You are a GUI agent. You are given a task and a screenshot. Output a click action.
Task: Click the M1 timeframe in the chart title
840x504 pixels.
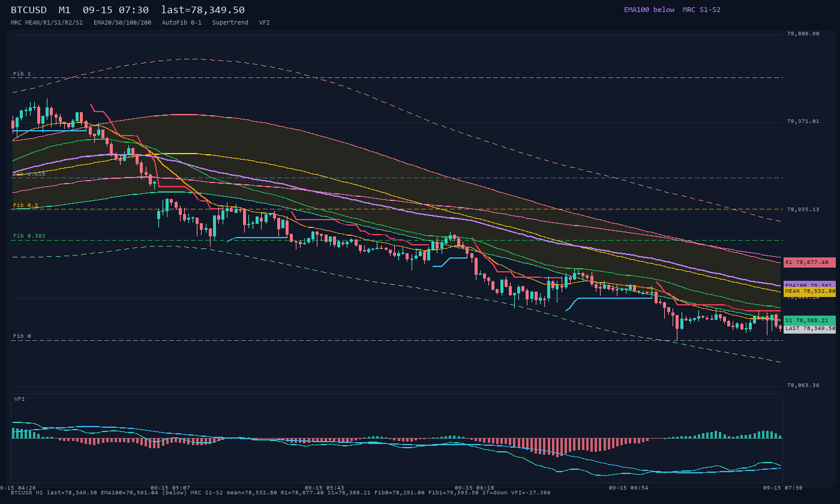click(x=64, y=10)
